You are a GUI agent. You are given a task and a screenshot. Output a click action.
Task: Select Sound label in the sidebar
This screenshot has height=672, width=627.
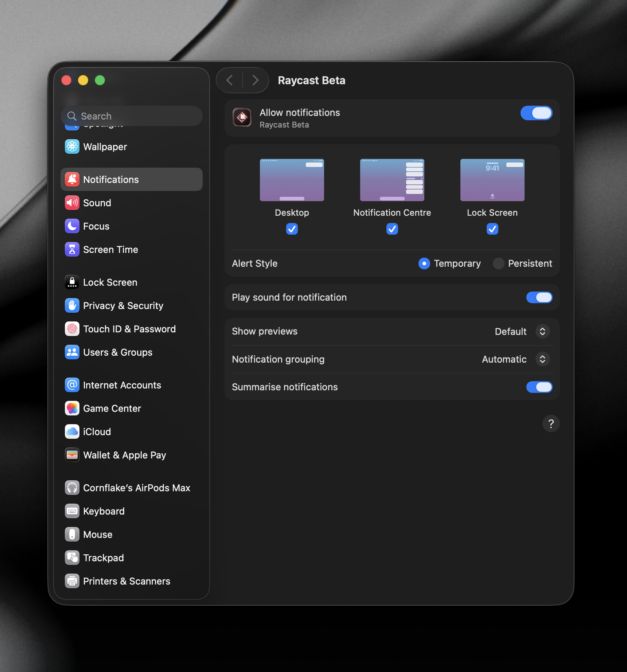click(x=97, y=203)
